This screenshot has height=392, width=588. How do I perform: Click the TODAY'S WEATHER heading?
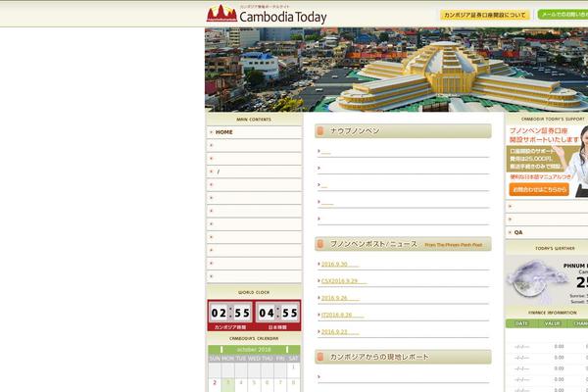[555, 248]
